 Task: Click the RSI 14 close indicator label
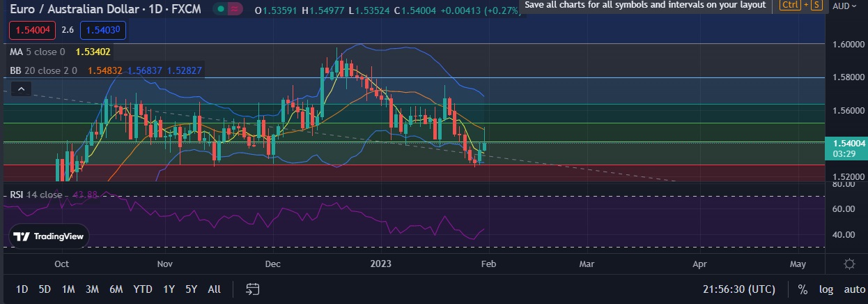coord(36,195)
